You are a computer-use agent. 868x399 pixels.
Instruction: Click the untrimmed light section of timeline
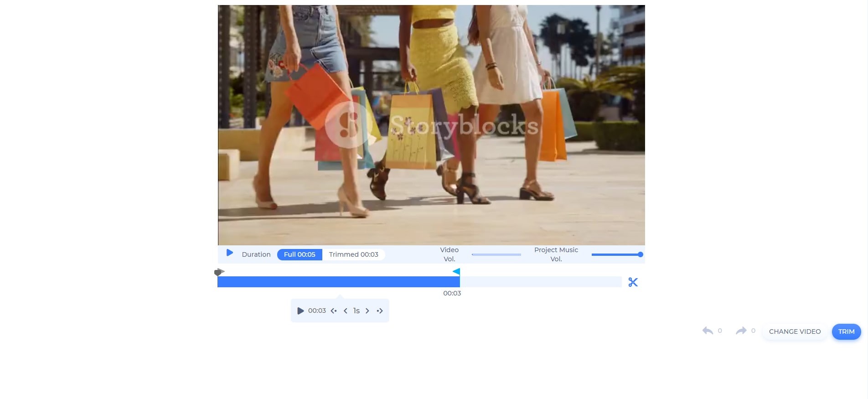click(x=540, y=282)
